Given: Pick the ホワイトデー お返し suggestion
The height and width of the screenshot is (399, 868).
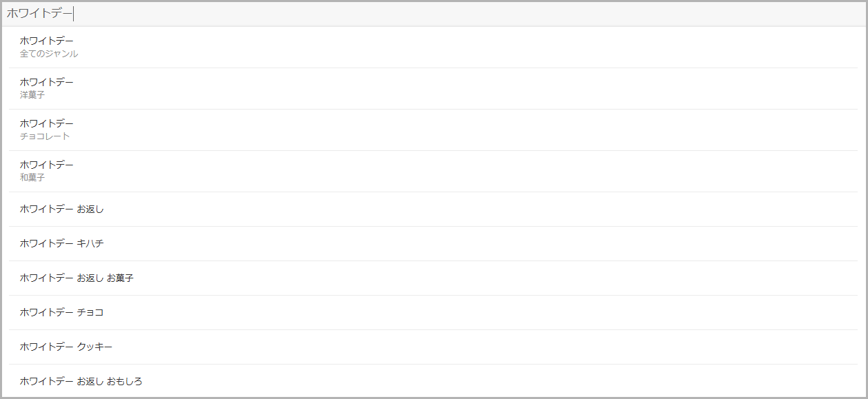Looking at the screenshot, I should tap(434, 209).
